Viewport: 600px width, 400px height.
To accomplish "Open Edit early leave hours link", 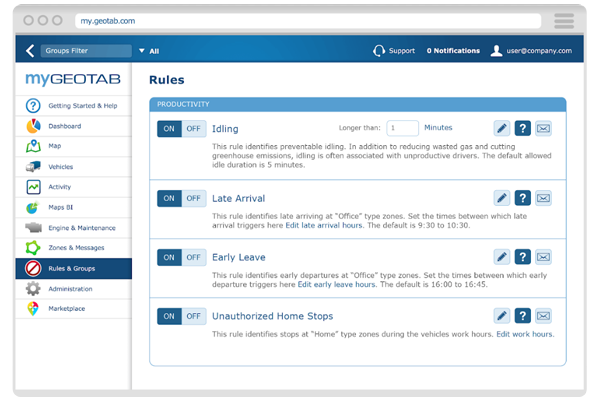I will pos(336,284).
